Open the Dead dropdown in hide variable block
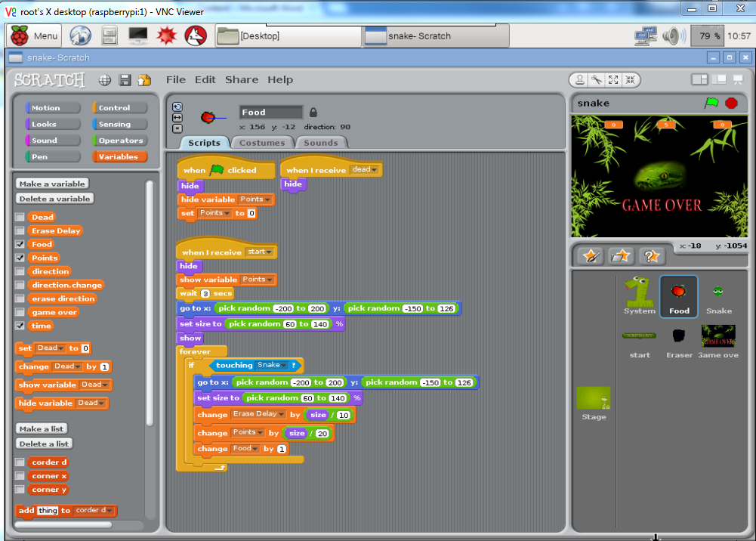756x541 pixels. tap(101, 403)
